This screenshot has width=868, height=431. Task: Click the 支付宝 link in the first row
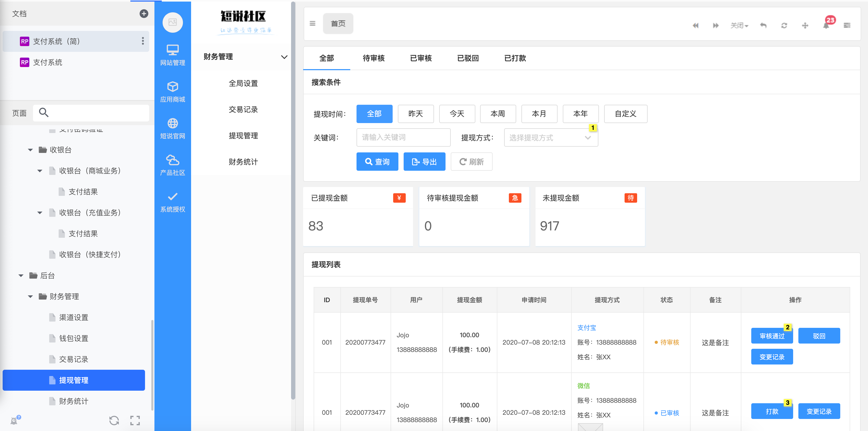(587, 328)
